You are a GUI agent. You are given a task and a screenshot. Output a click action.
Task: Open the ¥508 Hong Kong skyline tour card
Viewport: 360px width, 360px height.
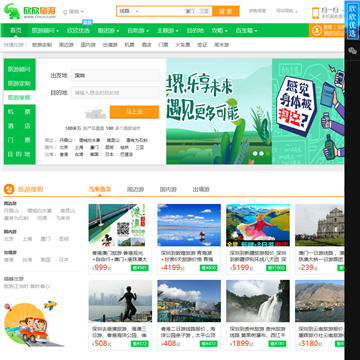(120, 315)
